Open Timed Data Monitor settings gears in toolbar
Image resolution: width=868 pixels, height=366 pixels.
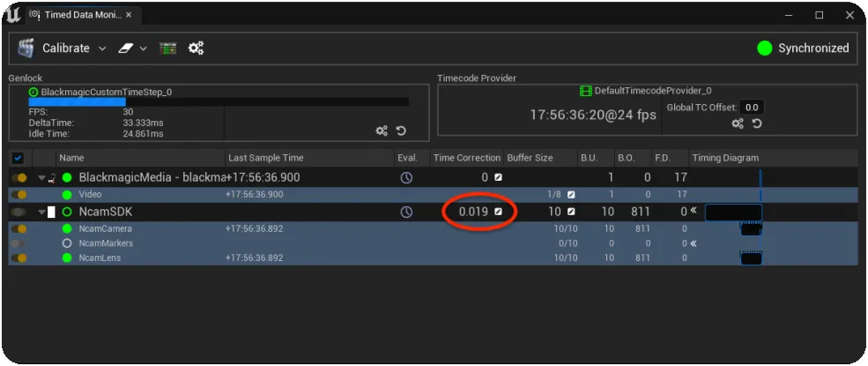(196, 49)
